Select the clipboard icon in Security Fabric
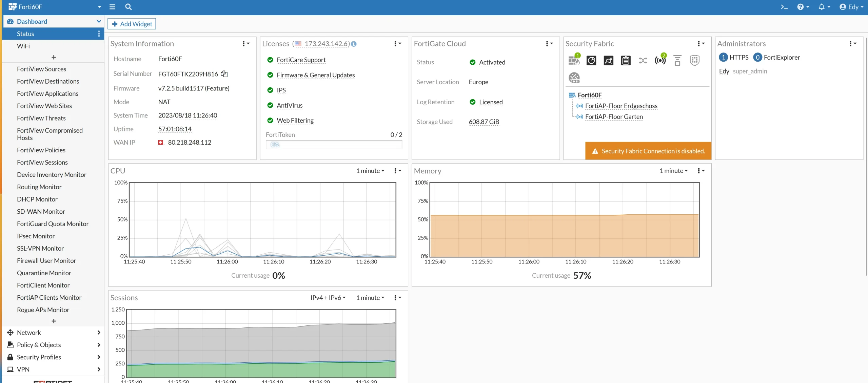The height and width of the screenshot is (383, 868). click(626, 60)
